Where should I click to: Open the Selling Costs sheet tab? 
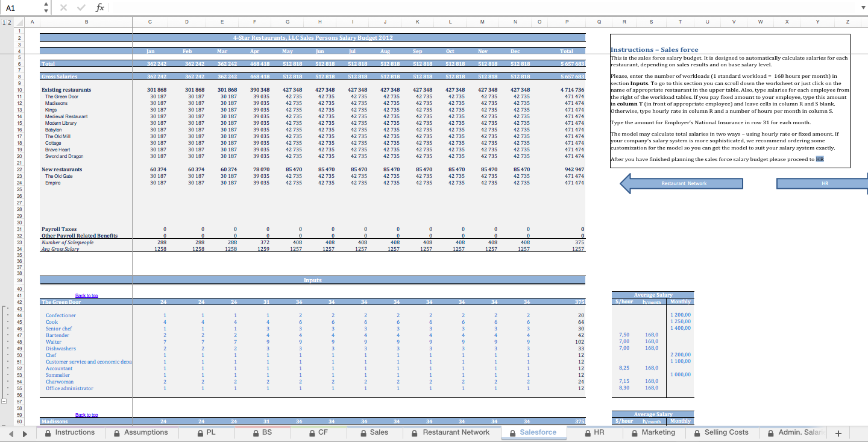point(722,432)
